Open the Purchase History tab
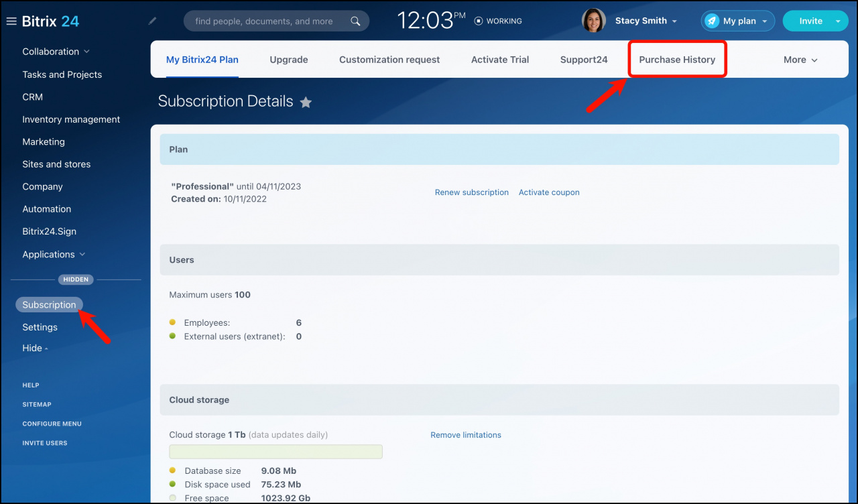 coord(677,60)
